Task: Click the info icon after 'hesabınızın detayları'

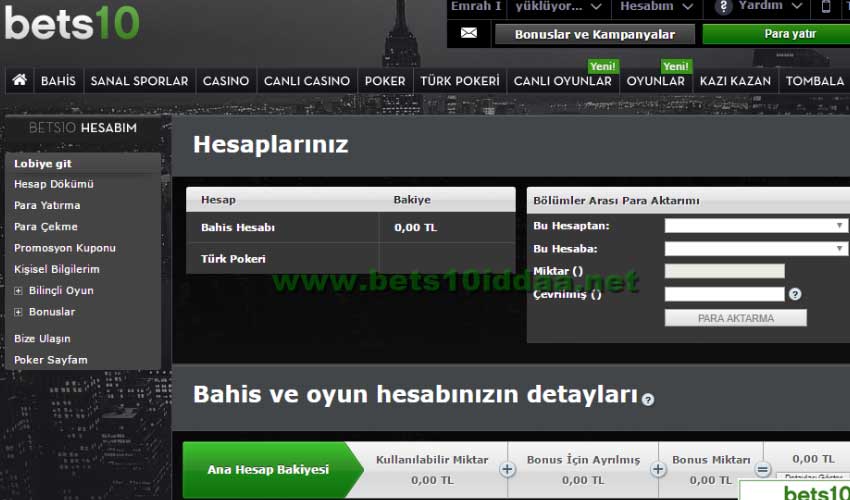Action: tap(648, 399)
